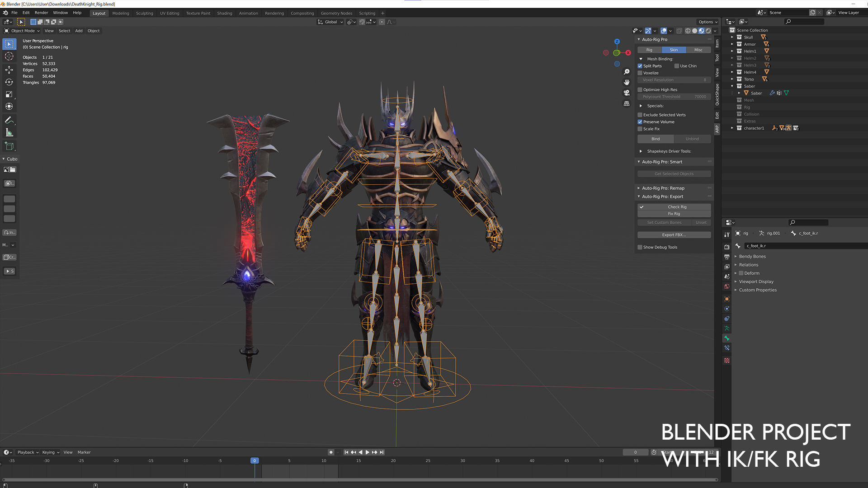Pick the Measure tool
Screen dimensions: 868x488
pyautogui.click(x=9, y=132)
